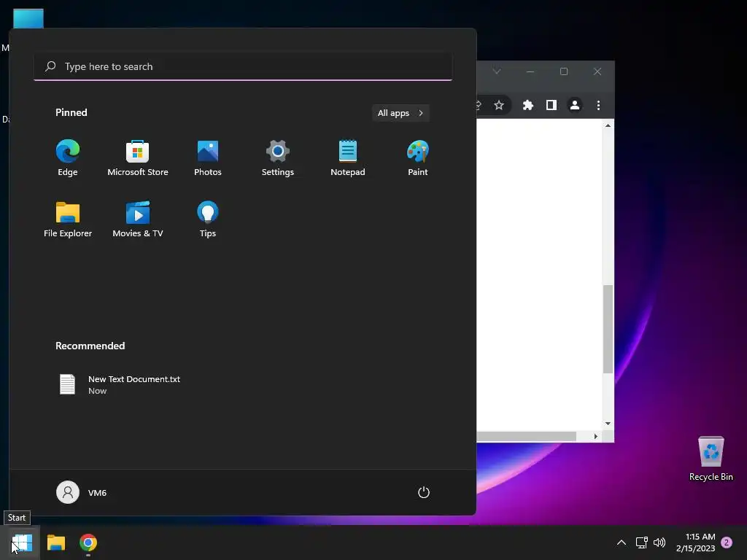Open the volume tray icon
747x560 pixels.
click(659, 542)
